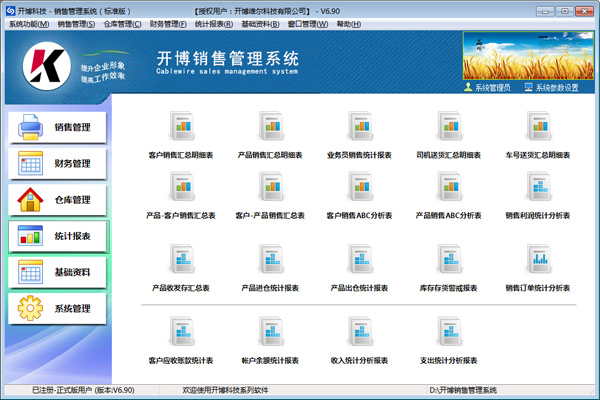This screenshot has width=600, height=400.
Task: Select the 系统管理 sidebar button
Action: click(x=57, y=309)
